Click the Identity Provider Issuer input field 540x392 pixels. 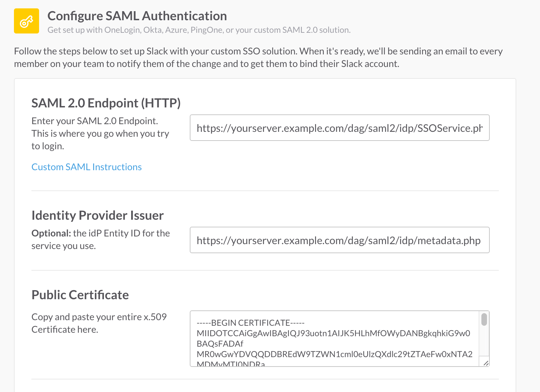pyautogui.click(x=339, y=240)
